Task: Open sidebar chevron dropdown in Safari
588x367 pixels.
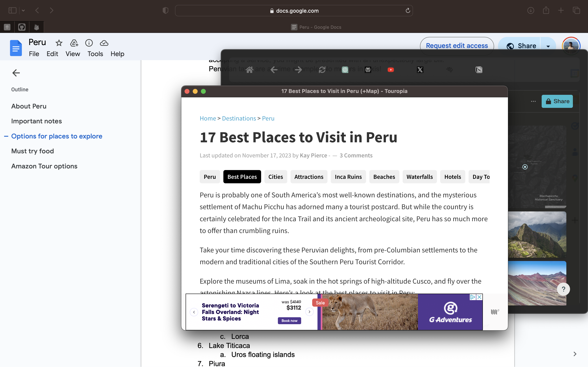Action: (23, 10)
